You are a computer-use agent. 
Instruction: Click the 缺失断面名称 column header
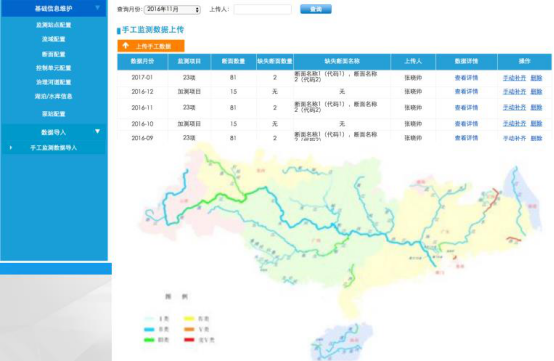click(342, 61)
